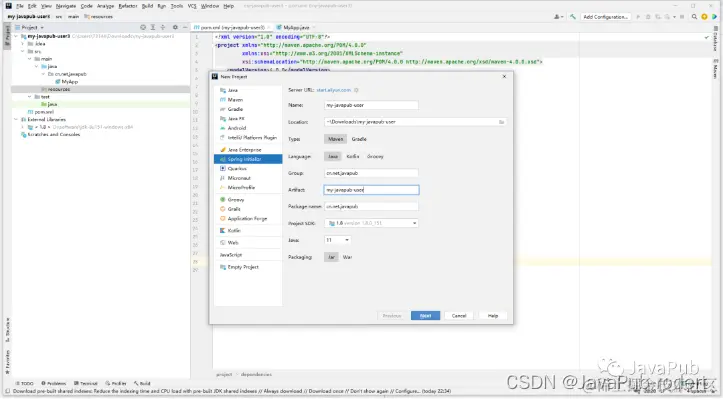Collapse External Libraries node

(x=16, y=119)
